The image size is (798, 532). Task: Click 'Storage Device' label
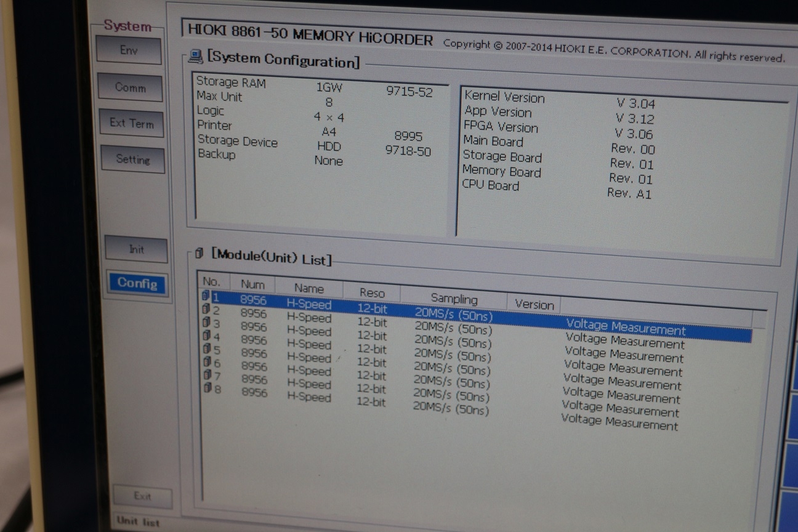pyautogui.click(x=238, y=141)
